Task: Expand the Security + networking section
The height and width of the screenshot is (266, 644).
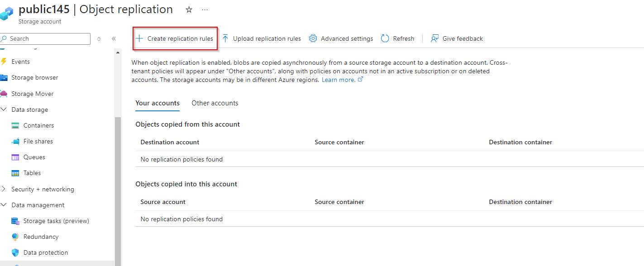Action: point(4,189)
